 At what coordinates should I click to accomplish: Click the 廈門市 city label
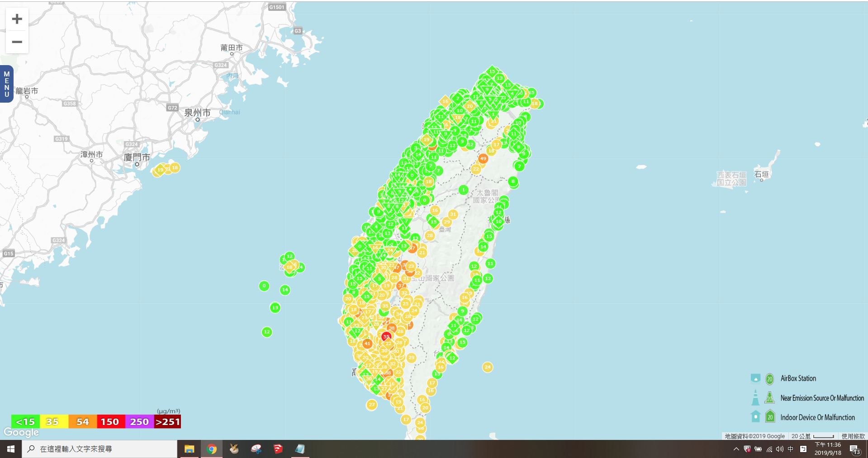pyautogui.click(x=137, y=157)
